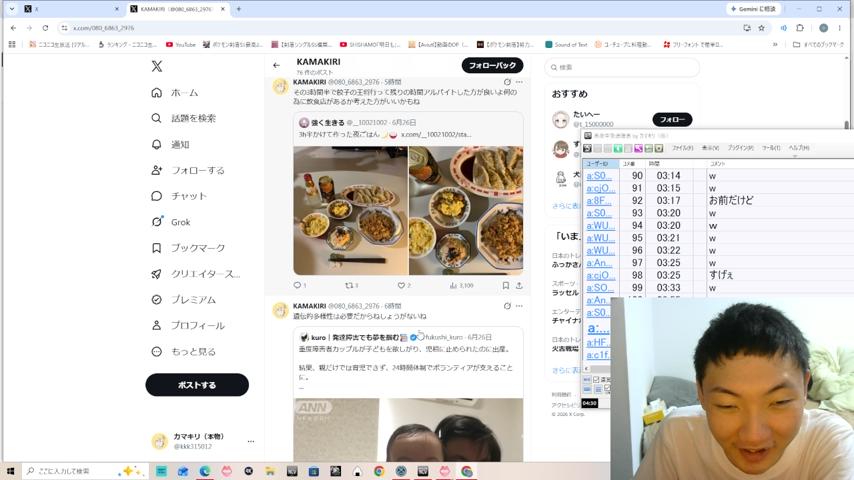Expand もっと見る in the X sidebar
854x480 pixels.
pyautogui.click(x=184, y=352)
